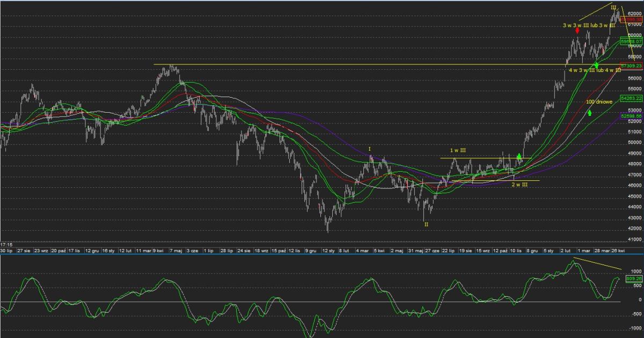
Task: Select the red 61595.38 price tag
Action: (x=631, y=19)
